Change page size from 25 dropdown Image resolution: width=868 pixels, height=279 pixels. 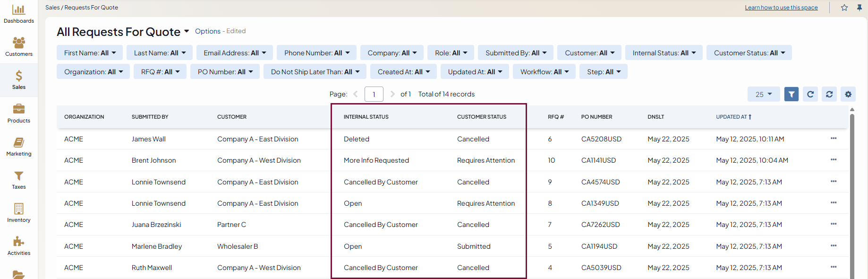click(x=763, y=94)
